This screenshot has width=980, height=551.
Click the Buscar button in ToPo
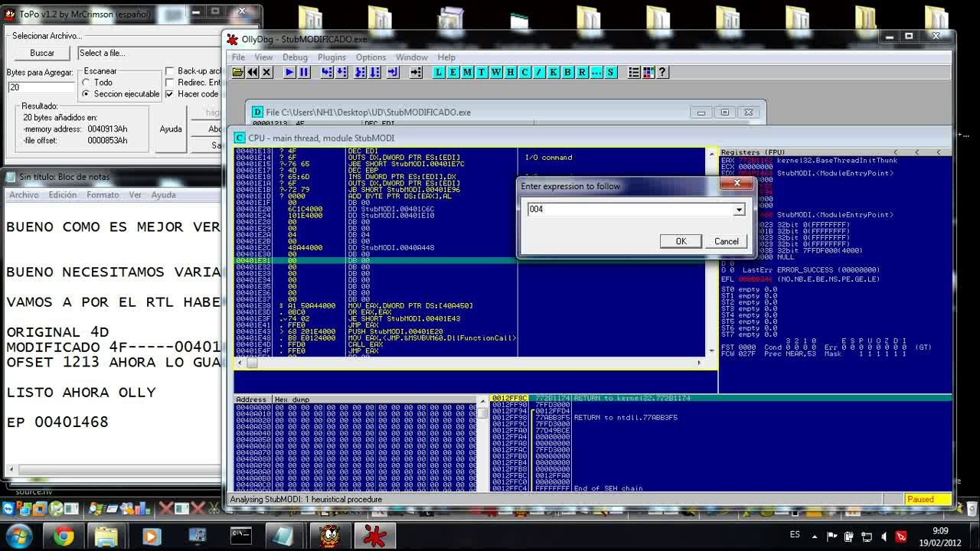pos(42,53)
